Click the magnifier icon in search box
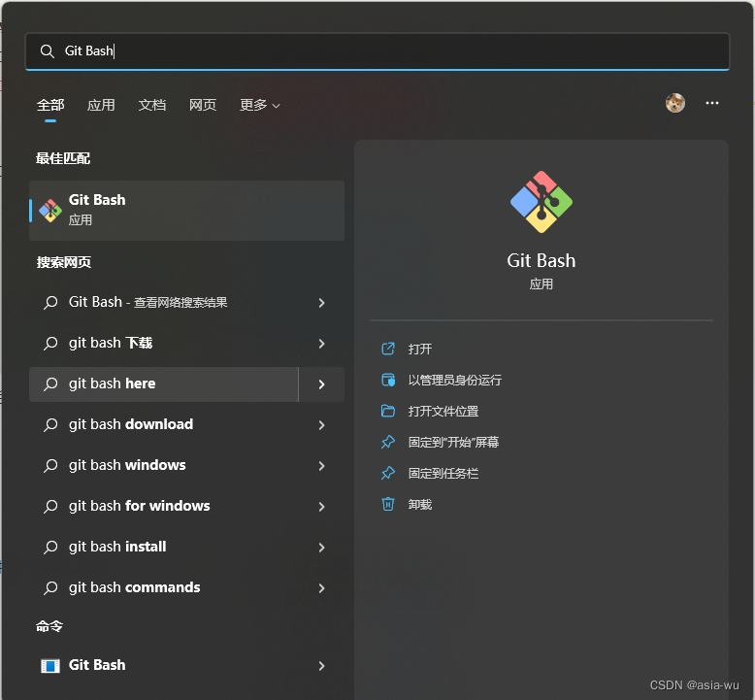This screenshot has width=755, height=700. (x=47, y=51)
